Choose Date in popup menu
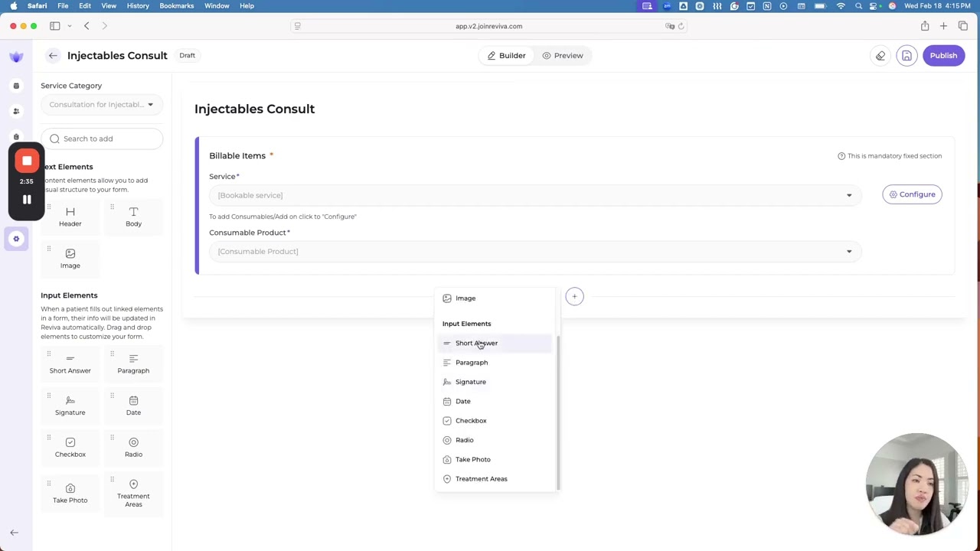Viewport: 980px width, 551px height. click(495, 401)
